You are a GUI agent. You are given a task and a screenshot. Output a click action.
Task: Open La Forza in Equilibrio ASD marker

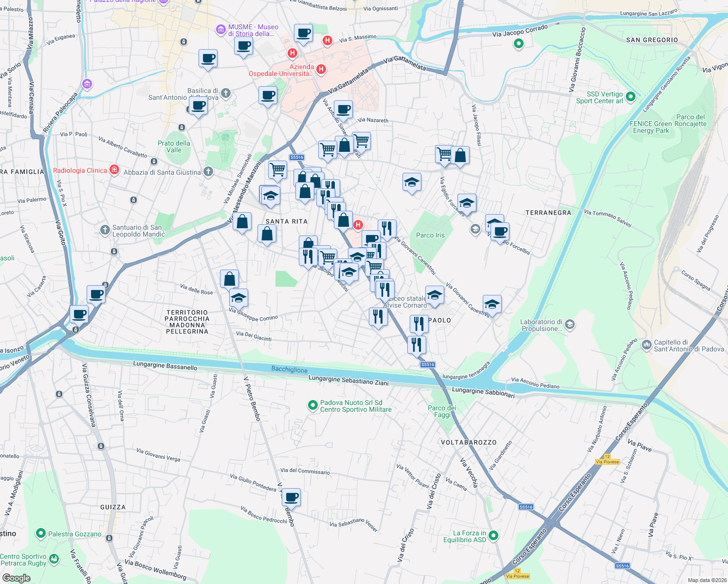pyautogui.click(x=493, y=536)
